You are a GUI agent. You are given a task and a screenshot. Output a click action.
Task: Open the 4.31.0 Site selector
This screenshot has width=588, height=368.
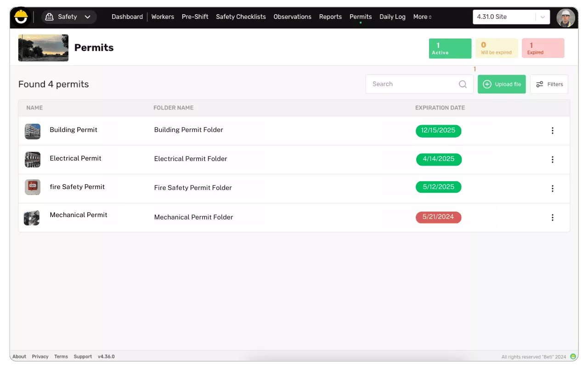pyautogui.click(x=511, y=17)
